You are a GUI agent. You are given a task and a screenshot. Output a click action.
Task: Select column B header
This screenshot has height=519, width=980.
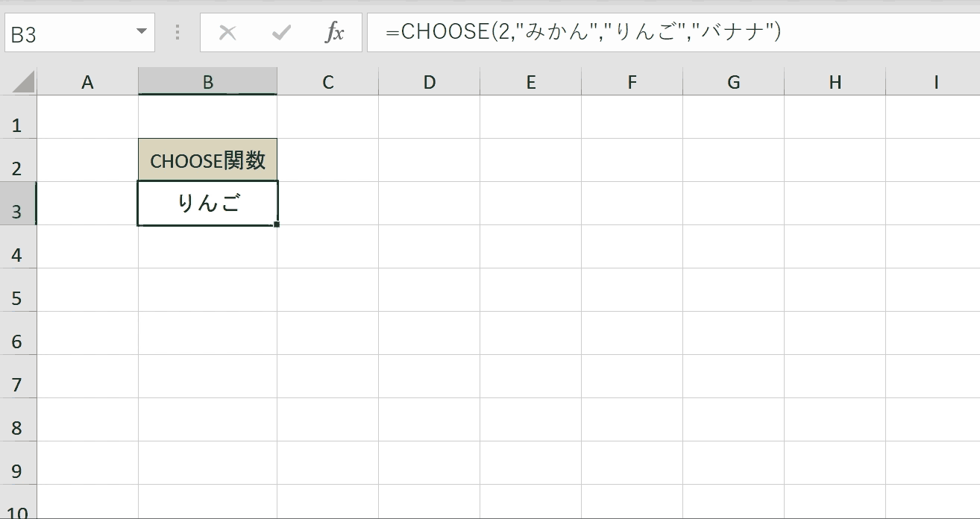[x=207, y=82]
